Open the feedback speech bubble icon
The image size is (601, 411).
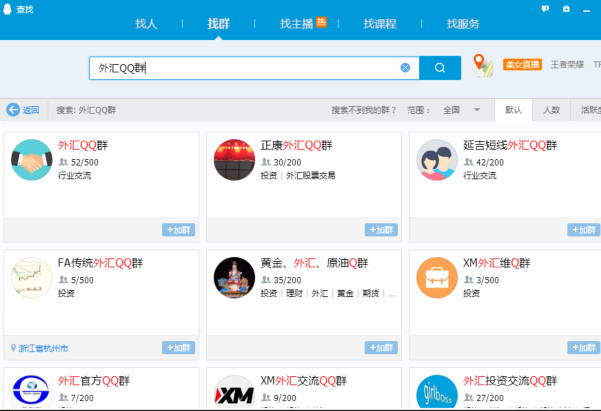tap(545, 9)
